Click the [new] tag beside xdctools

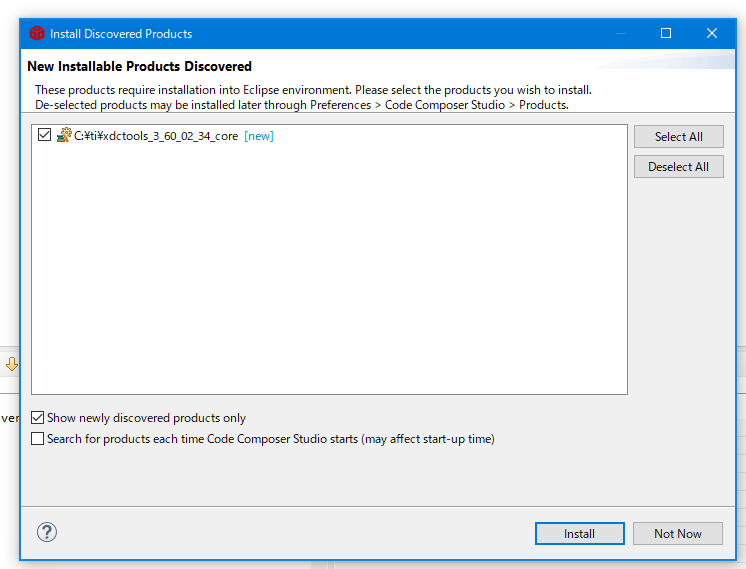259,136
